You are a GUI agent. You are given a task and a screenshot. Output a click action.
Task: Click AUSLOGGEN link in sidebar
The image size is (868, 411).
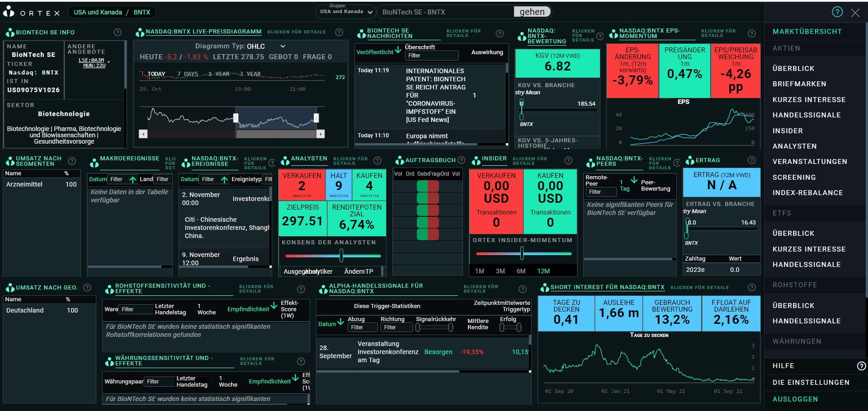tap(795, 399)
